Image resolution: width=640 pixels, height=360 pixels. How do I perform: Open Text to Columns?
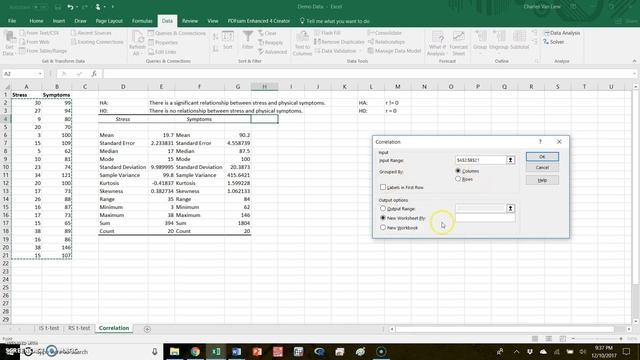point(302,44)
